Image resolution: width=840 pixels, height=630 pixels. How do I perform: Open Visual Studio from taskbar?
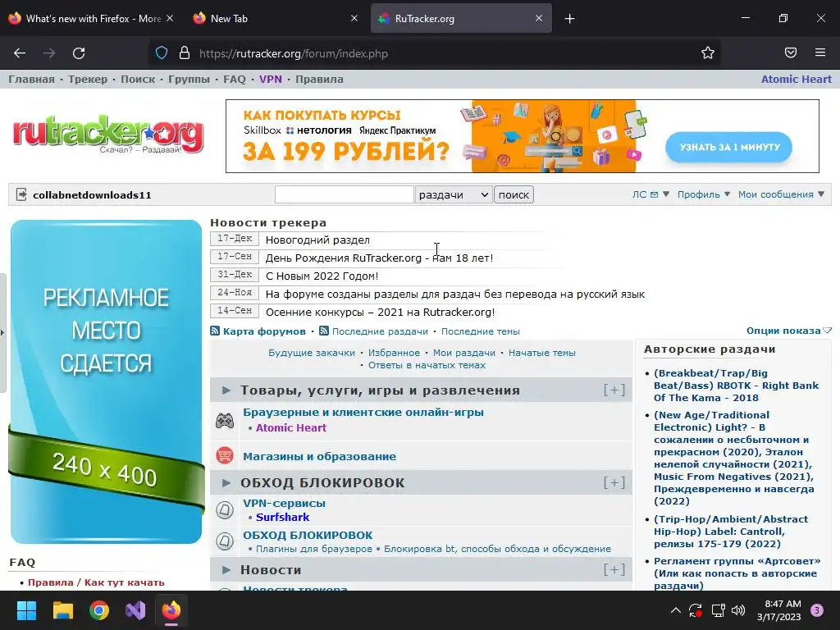[135, 610]
